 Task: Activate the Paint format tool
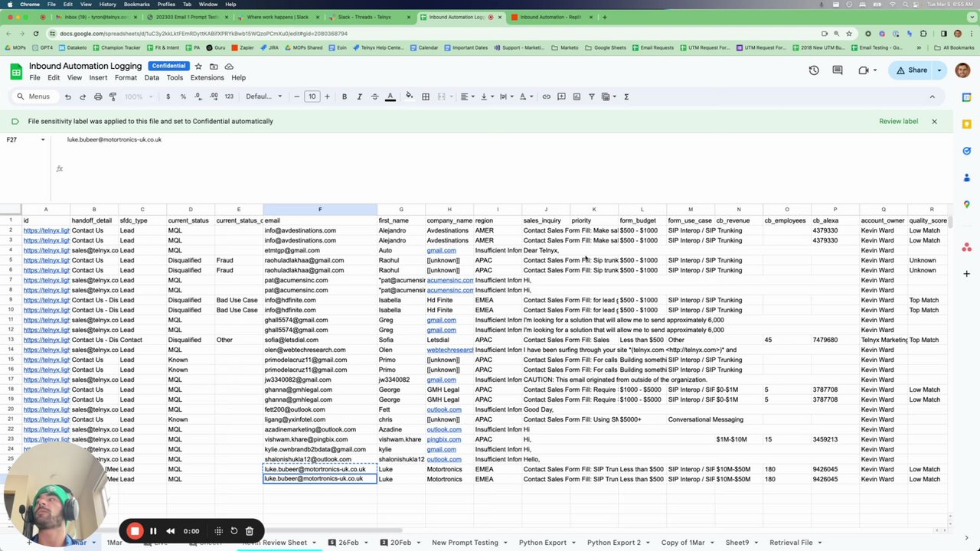point(113,96)
